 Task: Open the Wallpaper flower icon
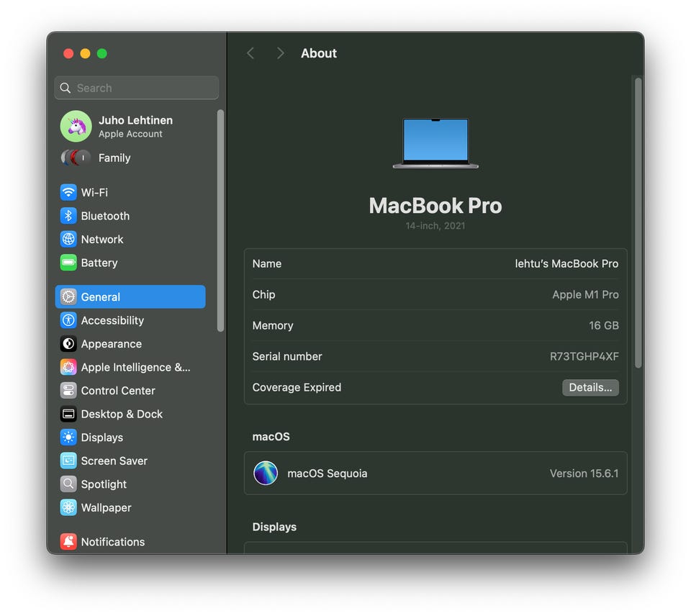pyautogui.click(x=68, y=507)
